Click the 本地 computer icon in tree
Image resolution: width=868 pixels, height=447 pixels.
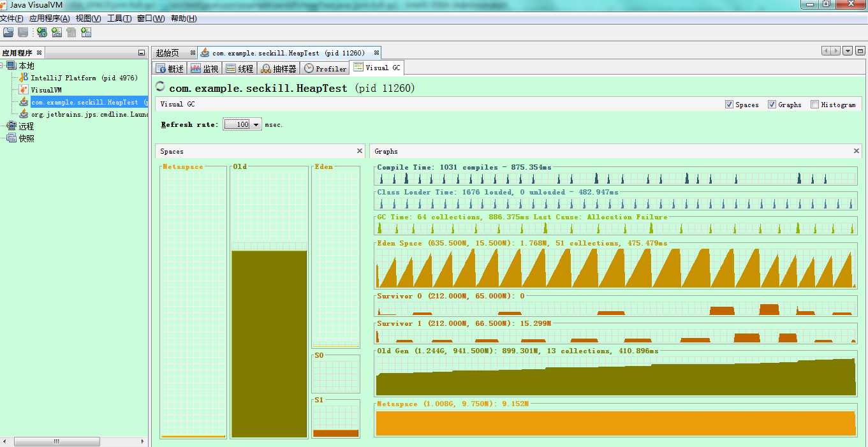coord(12,66)
